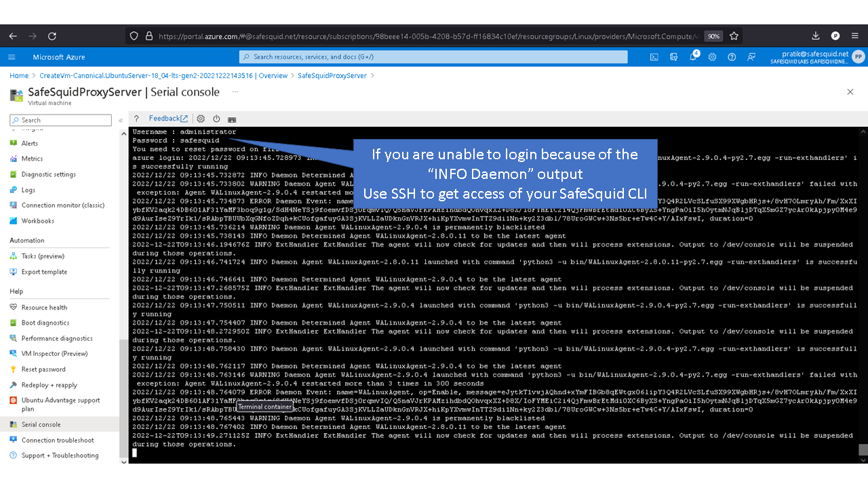Open the more options ellipsis beside Serial console
The image size is (868, 488).
pyautogui.click(x=235, y=91)
